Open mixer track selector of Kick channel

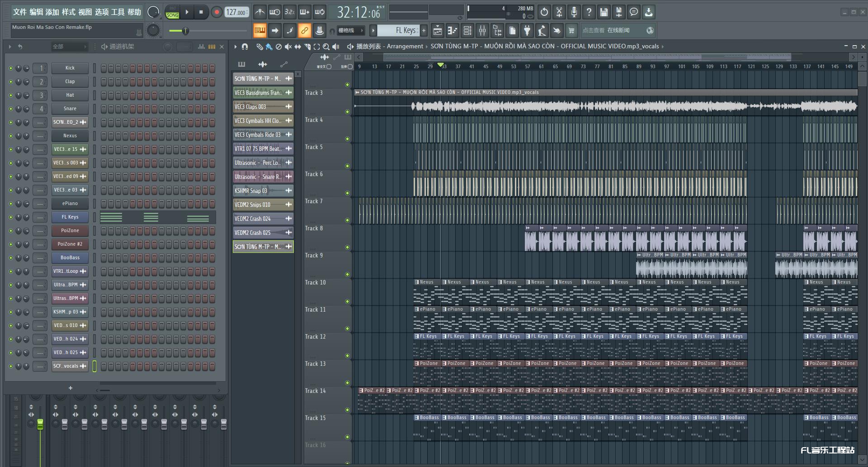click(x=40, y=68)
